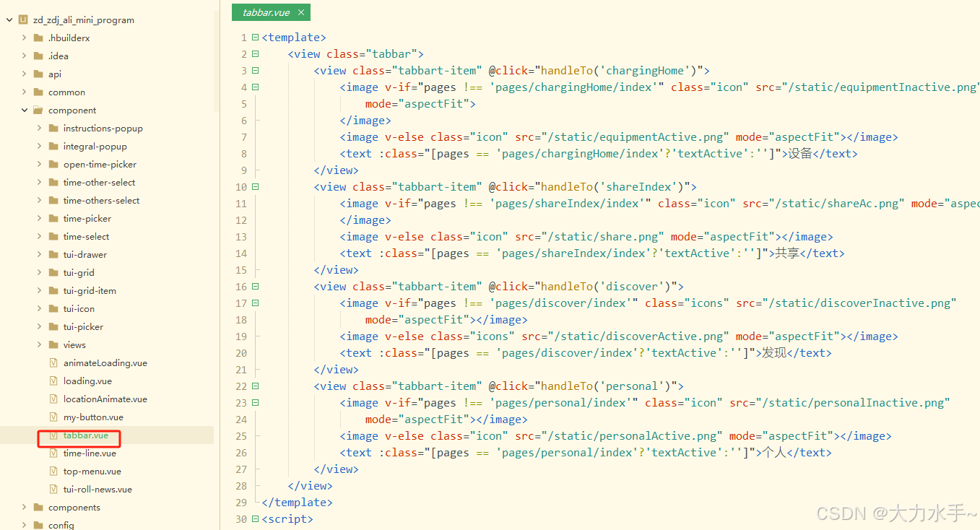
Task: Click the time-select folder icon
Action: [53, 236]
